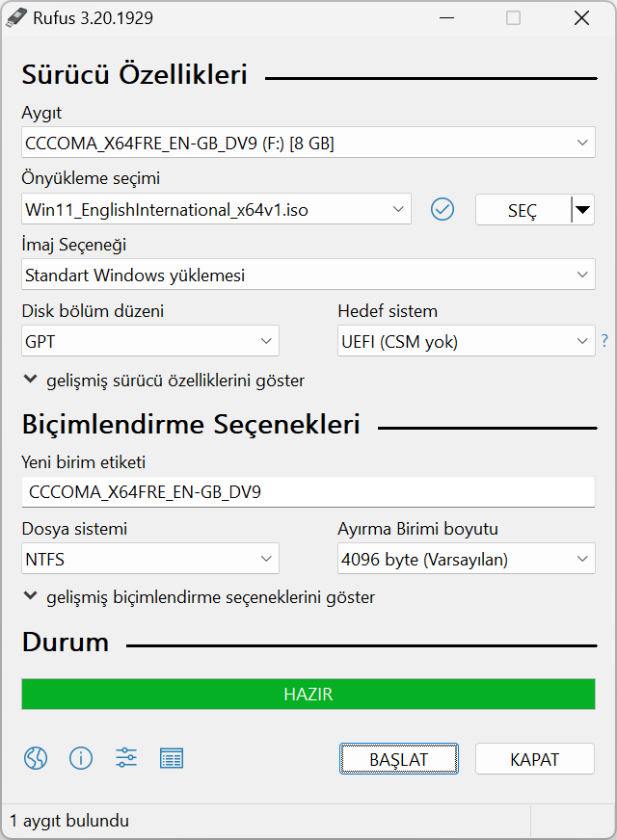
Task: Click the Yeni birim etiketi text field
Action: 308,492
